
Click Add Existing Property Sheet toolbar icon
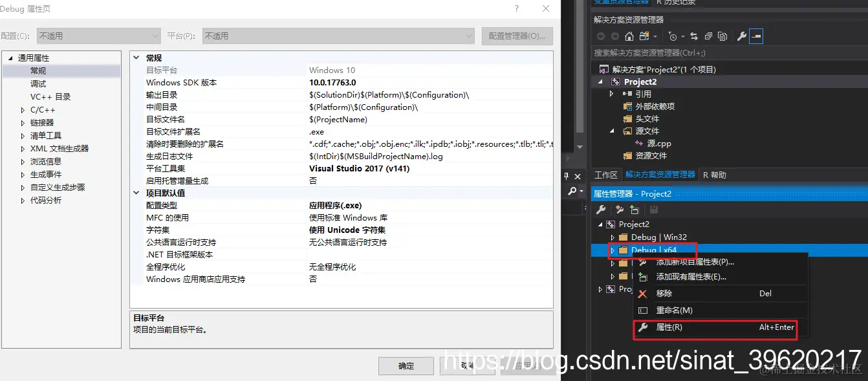635,210
